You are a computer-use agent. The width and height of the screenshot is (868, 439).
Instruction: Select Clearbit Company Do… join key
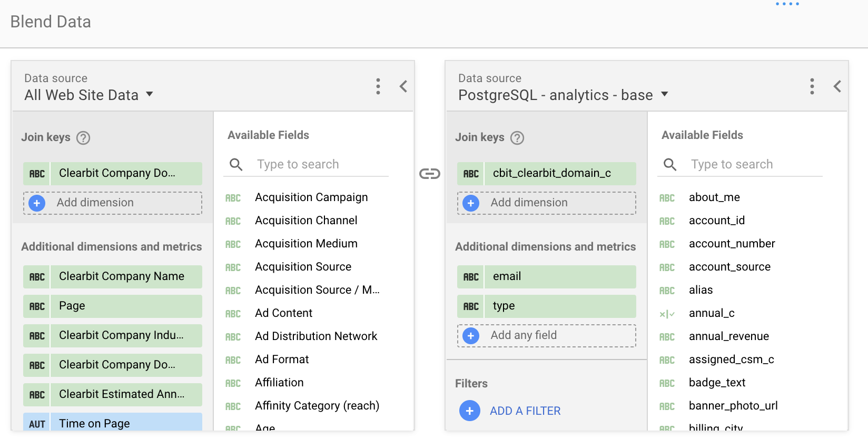click(x=113, y=174)
